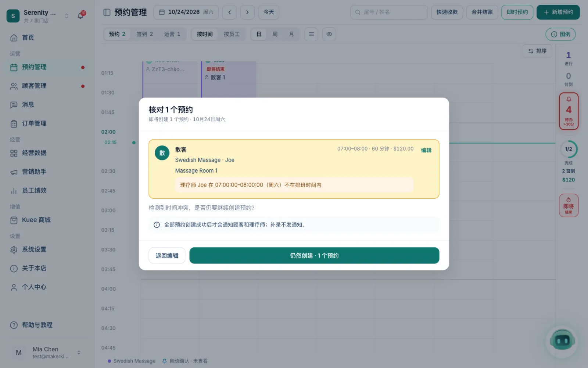Choose the 周 week view
Viewport: 588px width, 368px height.
tap(275, 34)
